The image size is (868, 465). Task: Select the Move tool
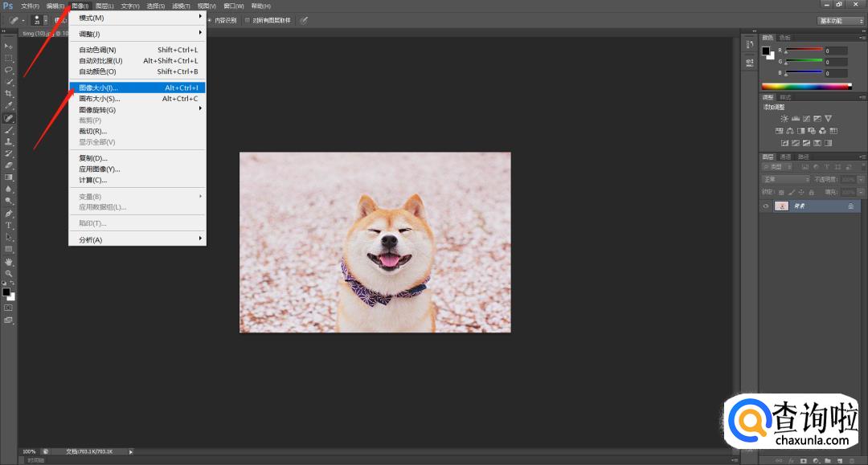click(x=9, y=46)
